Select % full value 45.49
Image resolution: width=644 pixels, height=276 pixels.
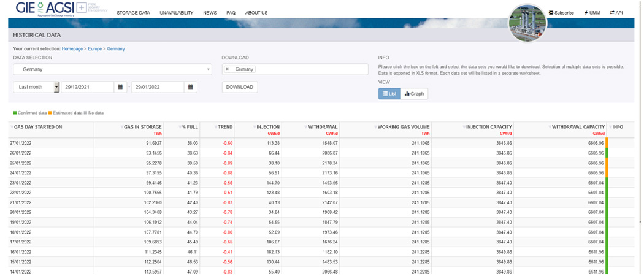(193, 242)
